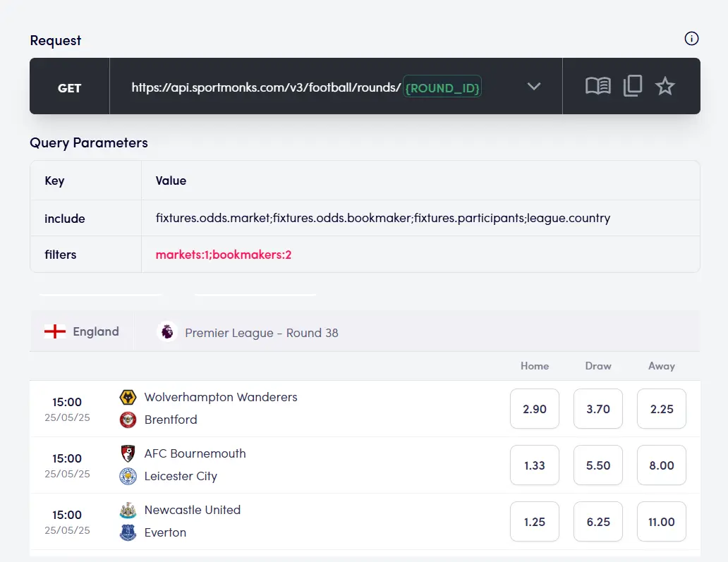
Task: Click the Premier League logo icon
Action: point(167,332)
